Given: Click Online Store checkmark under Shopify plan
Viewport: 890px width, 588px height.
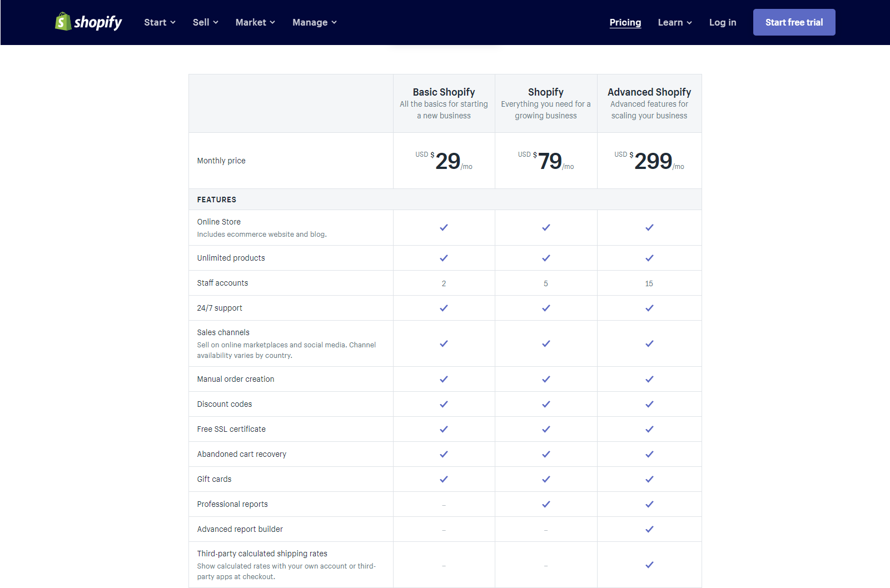Looking at the screenshot, I should [x=546, y=227].
